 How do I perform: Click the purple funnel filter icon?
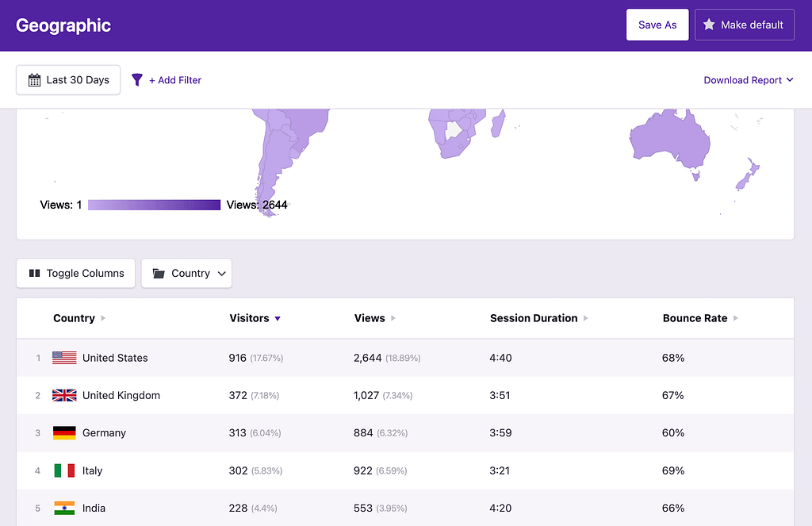point(137,80)
